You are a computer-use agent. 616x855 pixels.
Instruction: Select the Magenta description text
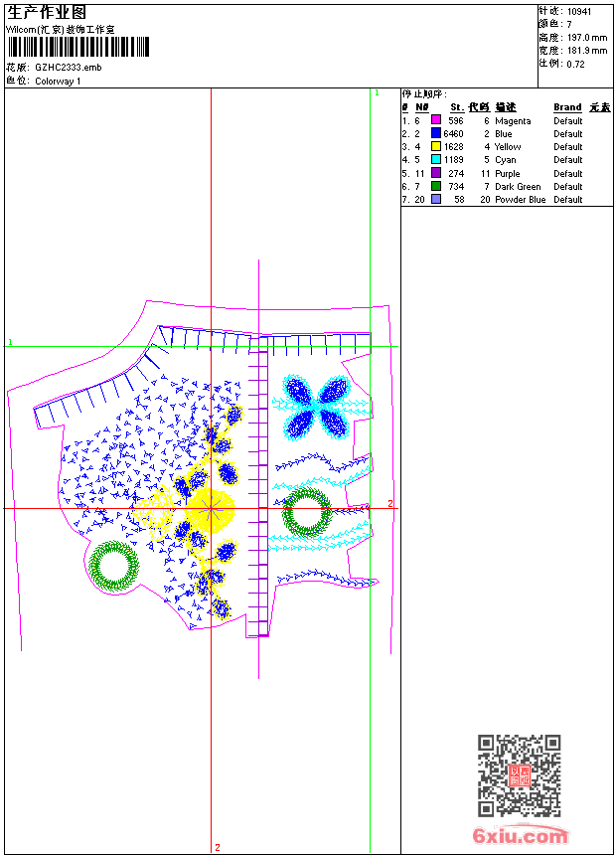tap(513, 121)
